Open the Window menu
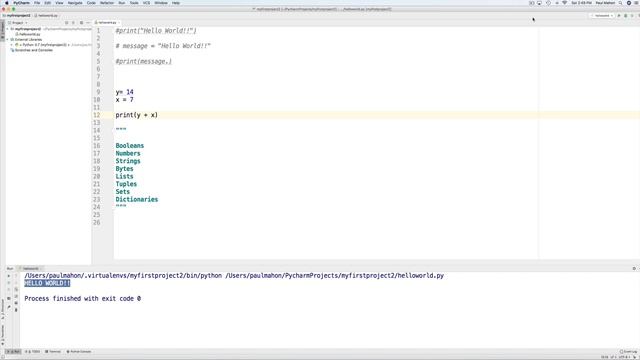The image size is (640, 360). click(161, 3)
